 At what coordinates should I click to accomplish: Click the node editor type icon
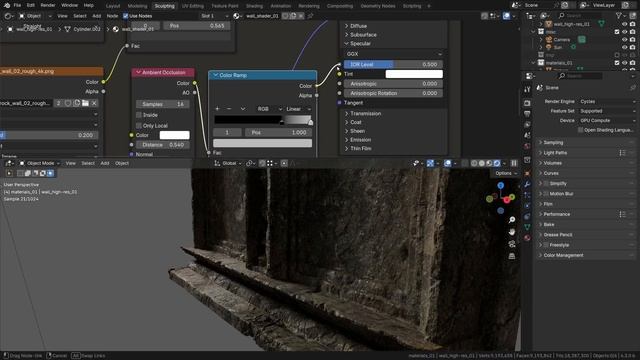point(8,16)
